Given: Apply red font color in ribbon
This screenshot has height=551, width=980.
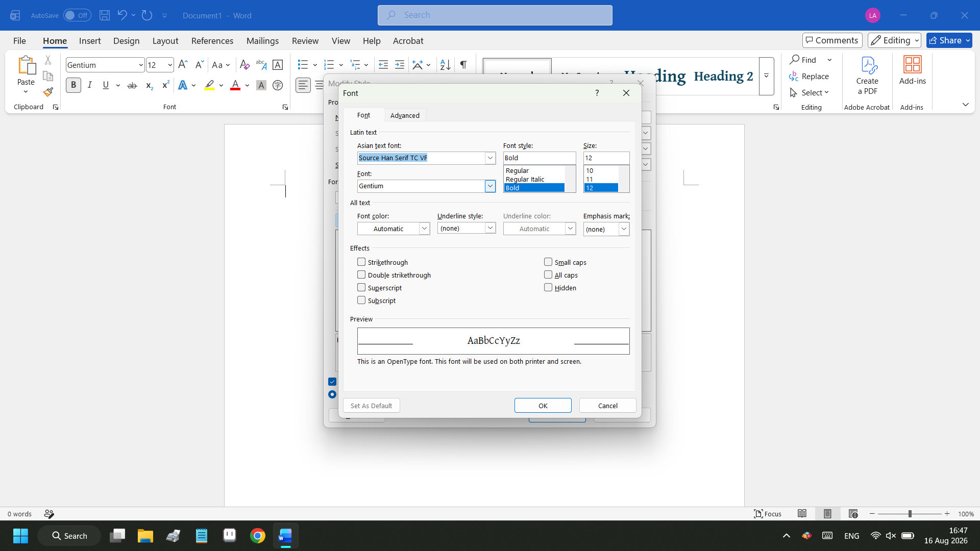Looking at the screenshot, I should pos(235,85).
